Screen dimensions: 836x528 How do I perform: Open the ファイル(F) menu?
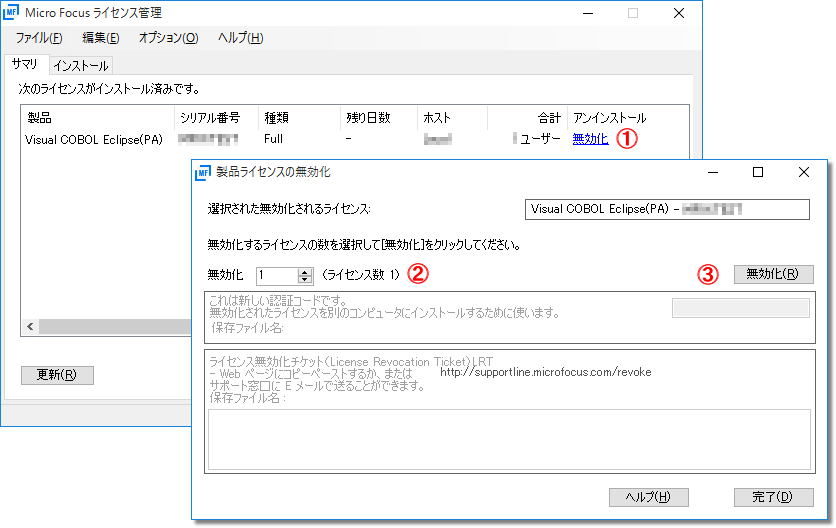[x=39, y=38]
